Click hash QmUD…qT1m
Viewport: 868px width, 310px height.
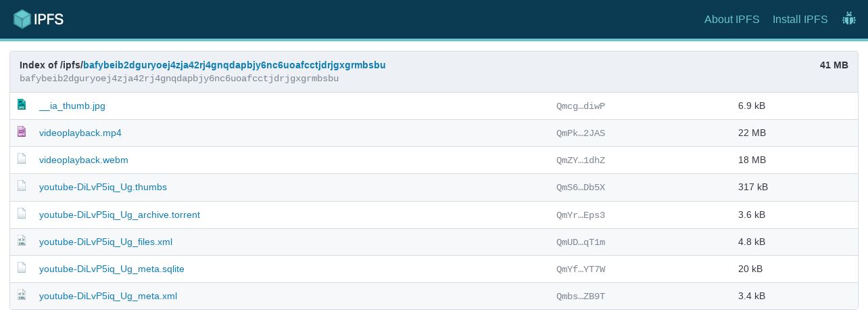pos(581,242)
